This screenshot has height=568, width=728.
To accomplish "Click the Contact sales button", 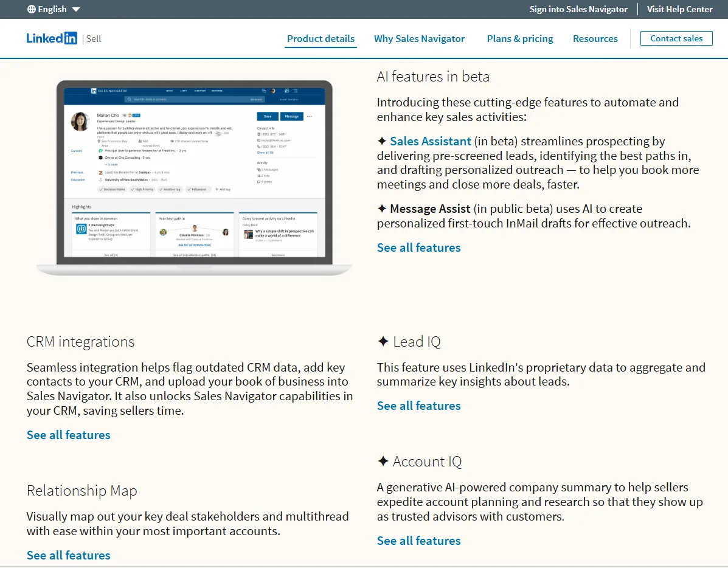I will [x=676, y=38].
